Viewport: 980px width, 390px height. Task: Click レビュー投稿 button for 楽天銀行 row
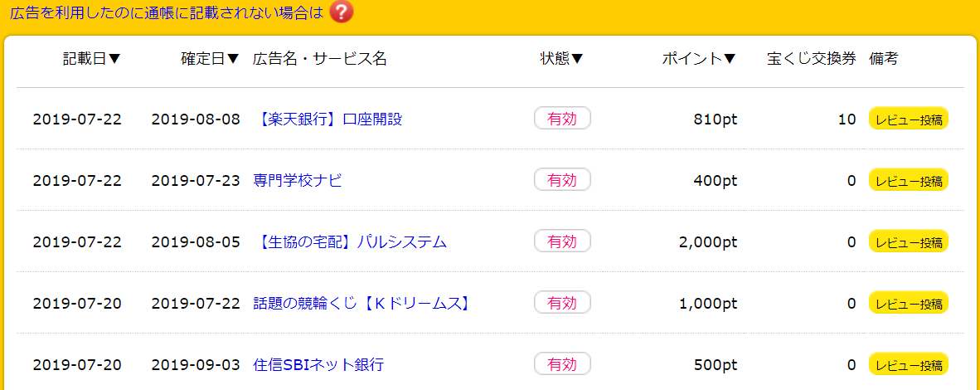tap(909, 119)
